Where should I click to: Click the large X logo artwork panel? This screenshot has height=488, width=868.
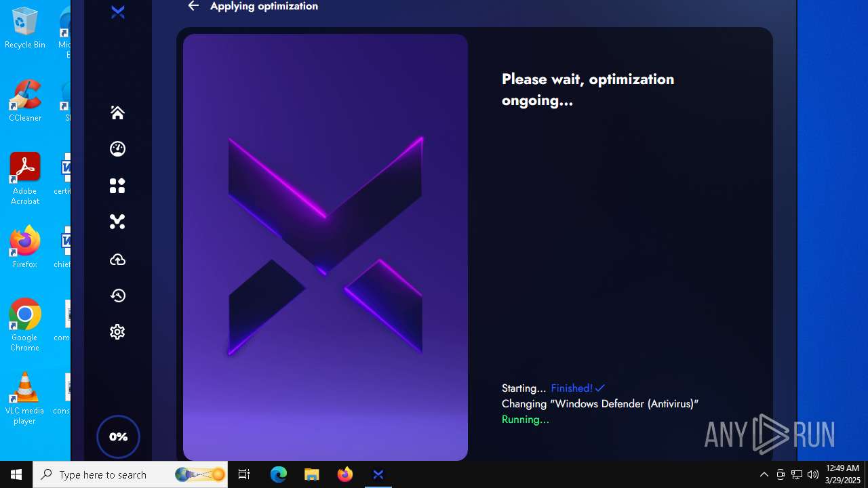point(325,247)
